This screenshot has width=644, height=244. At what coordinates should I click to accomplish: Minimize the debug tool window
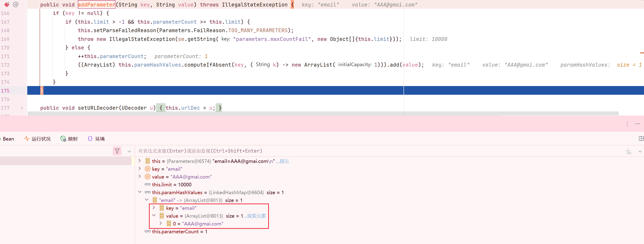click(638, 124)
